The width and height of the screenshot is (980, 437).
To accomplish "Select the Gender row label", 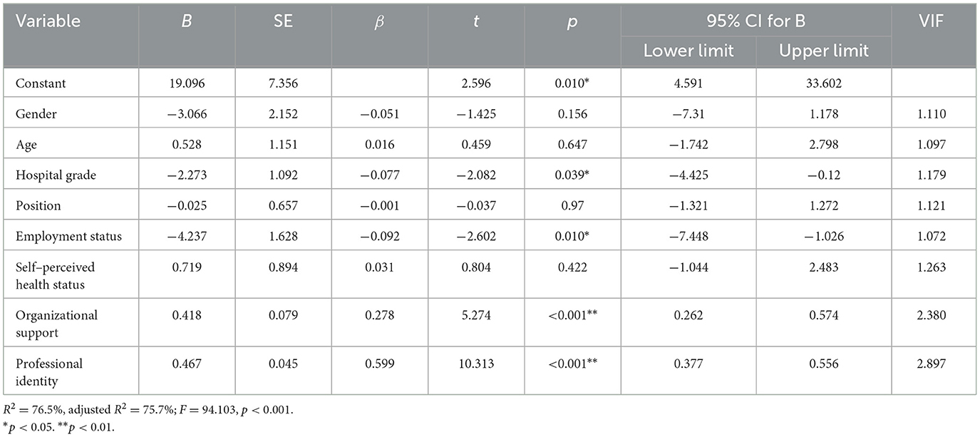I will [36, 114].
